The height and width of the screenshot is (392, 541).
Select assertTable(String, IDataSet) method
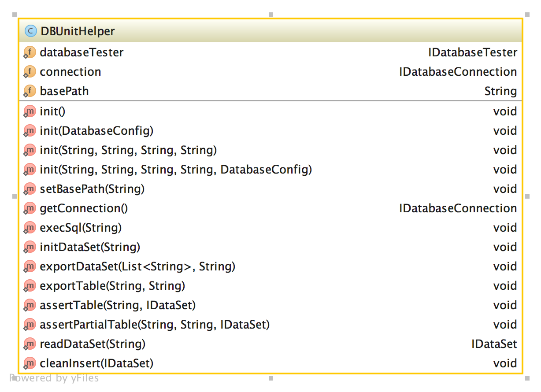click(118, 305)
